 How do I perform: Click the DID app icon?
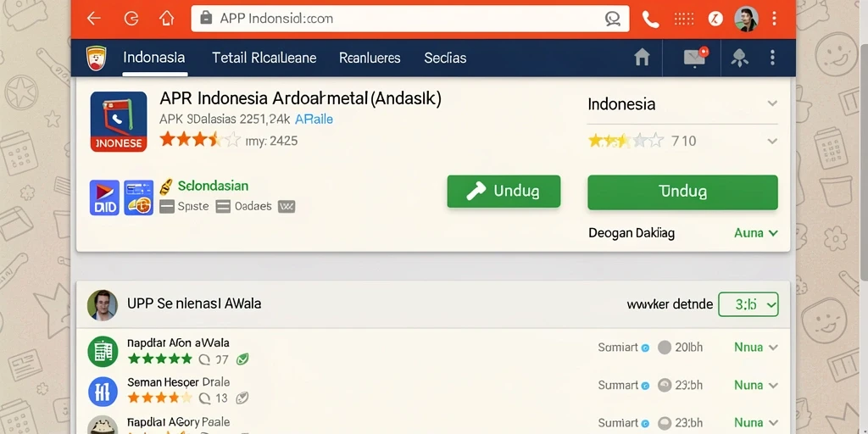[104, 198]
